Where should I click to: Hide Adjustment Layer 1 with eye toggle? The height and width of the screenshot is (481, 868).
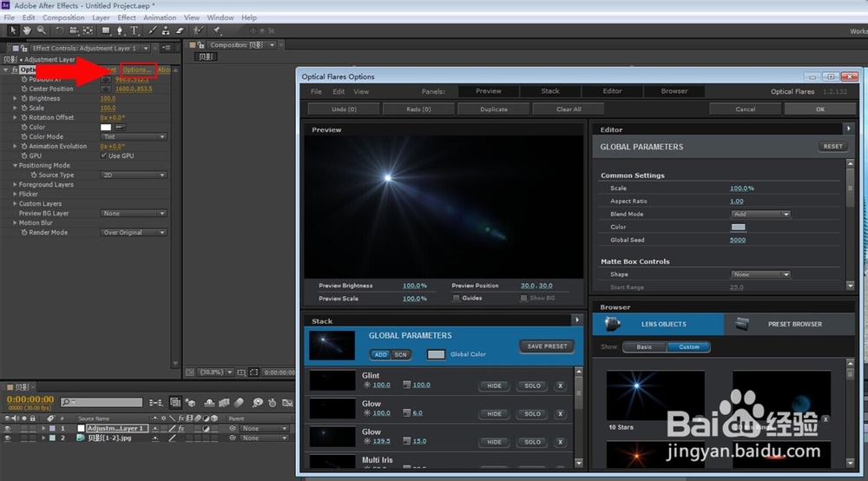(x=7, y=428)
